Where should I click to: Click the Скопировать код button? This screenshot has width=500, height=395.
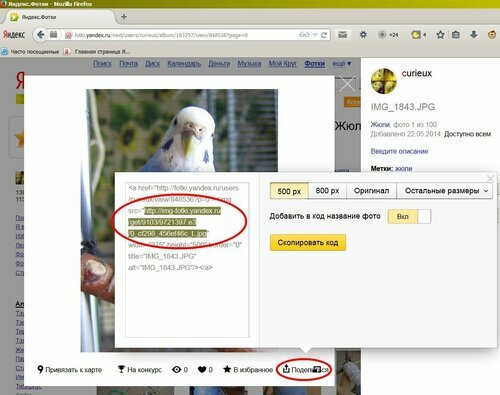tap(308, 243)
